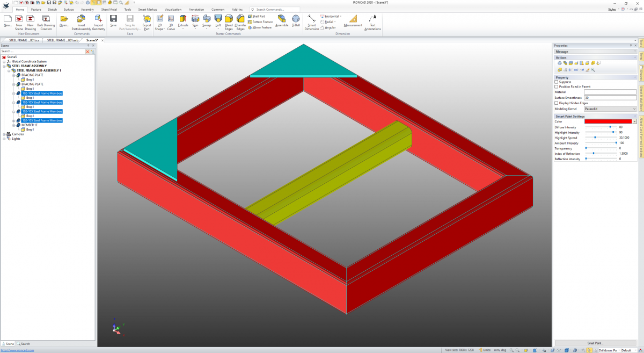The image size is (644, 353).
Task: Expand the Cameras tree node
Action: (x=4, y=134)
